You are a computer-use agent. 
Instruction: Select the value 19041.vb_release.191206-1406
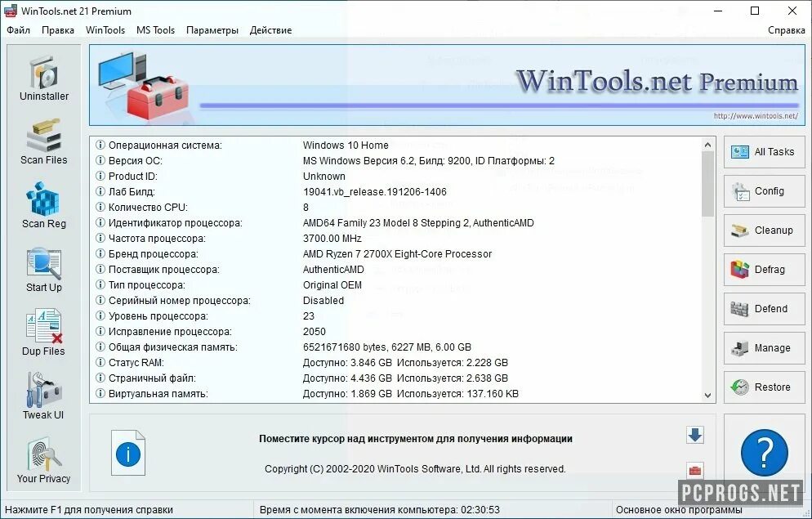(x=374, y=191)
